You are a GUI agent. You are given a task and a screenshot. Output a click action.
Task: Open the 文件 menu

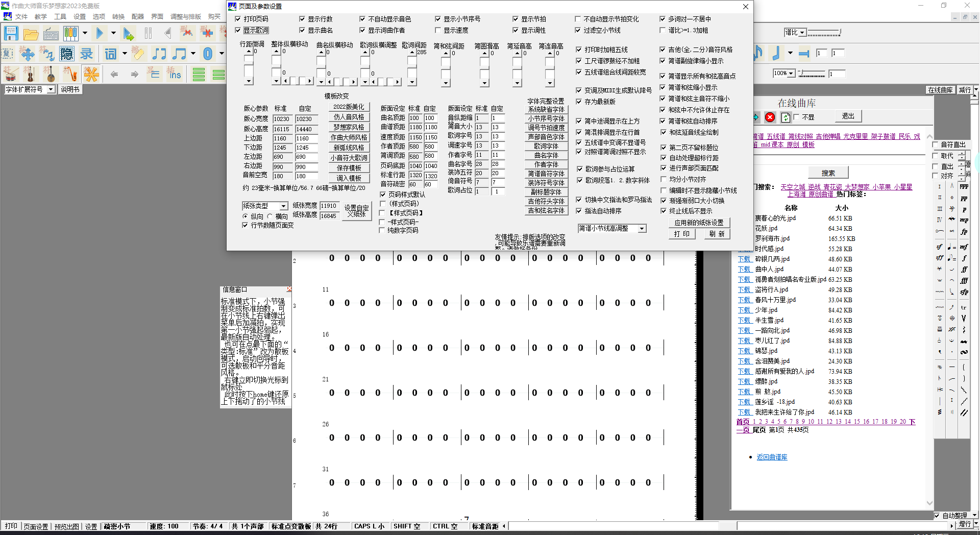point(21,16)
